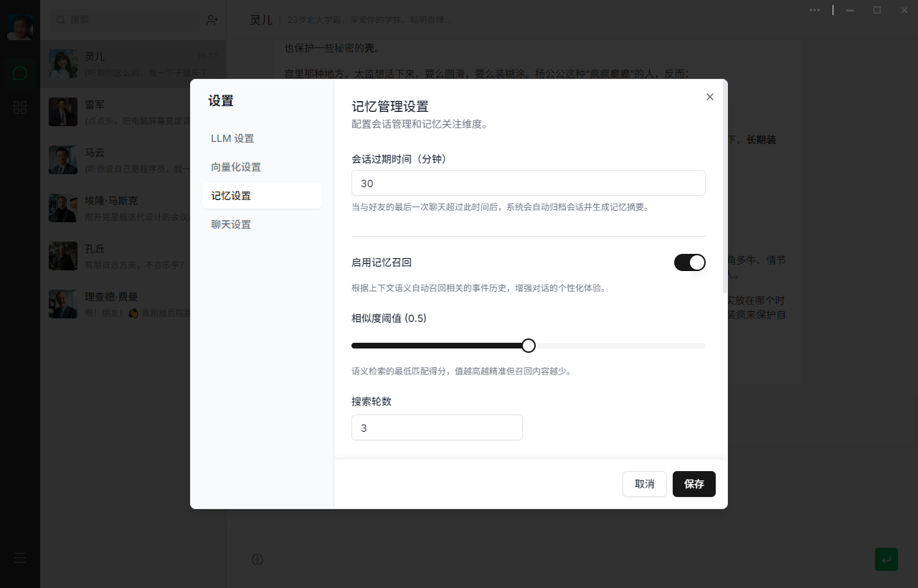Screen dimensions: 918x588
Task: Close the settings dialog with the X
Action: 709,97
